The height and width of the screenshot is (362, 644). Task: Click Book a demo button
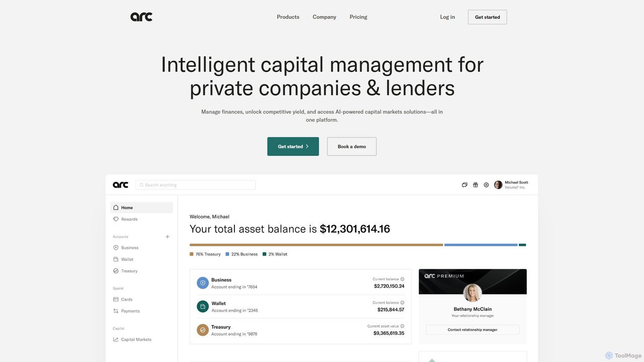click(x=352, y=146)
